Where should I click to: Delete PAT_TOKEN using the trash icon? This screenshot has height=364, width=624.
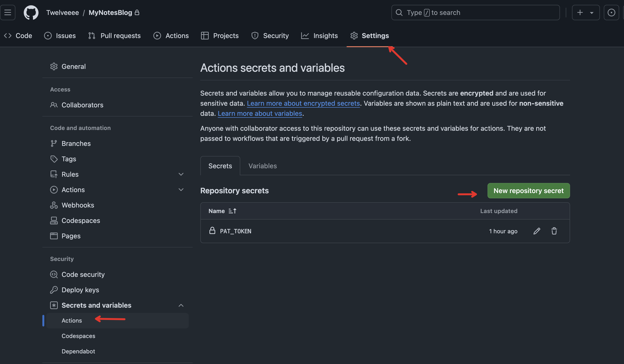click(x=554, y=231)
